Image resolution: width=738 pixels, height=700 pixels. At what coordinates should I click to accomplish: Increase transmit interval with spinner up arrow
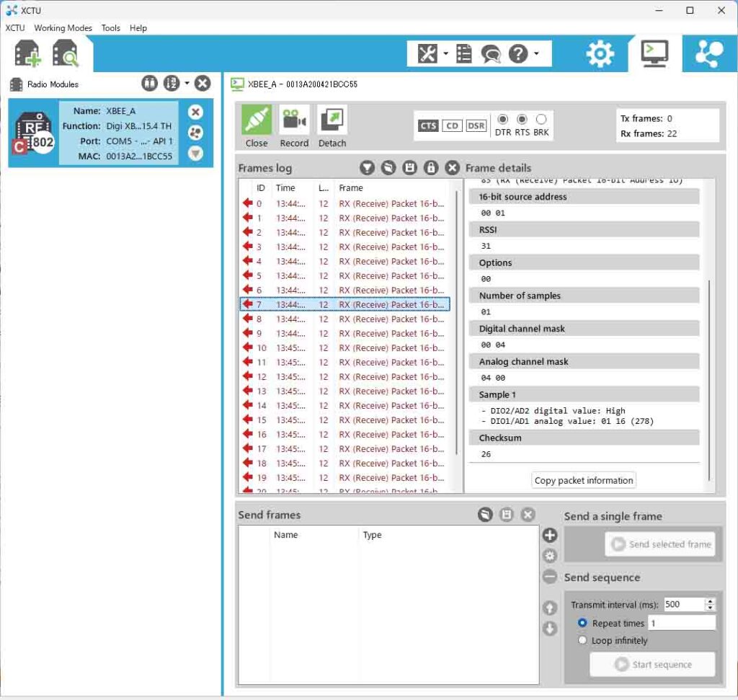(710, 601)
